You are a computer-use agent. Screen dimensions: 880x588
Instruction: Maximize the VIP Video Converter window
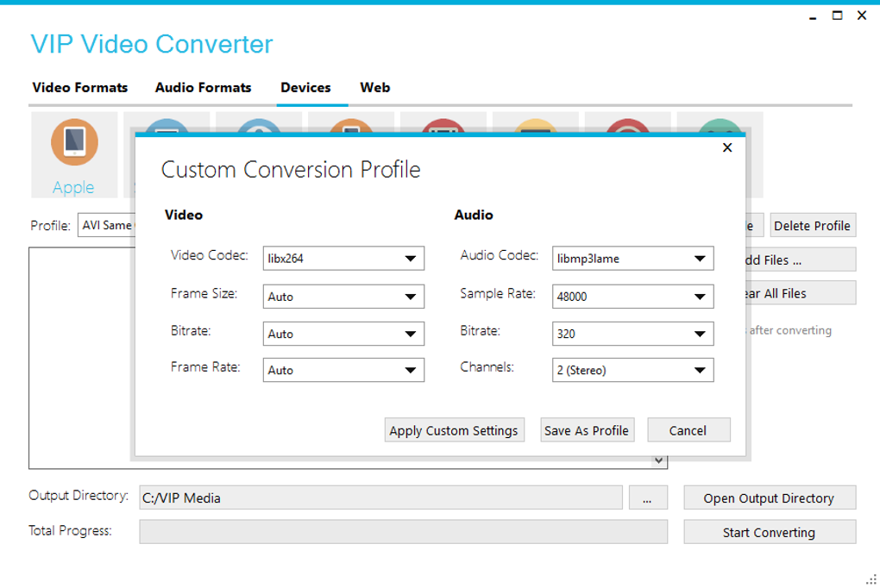point(838,16)
